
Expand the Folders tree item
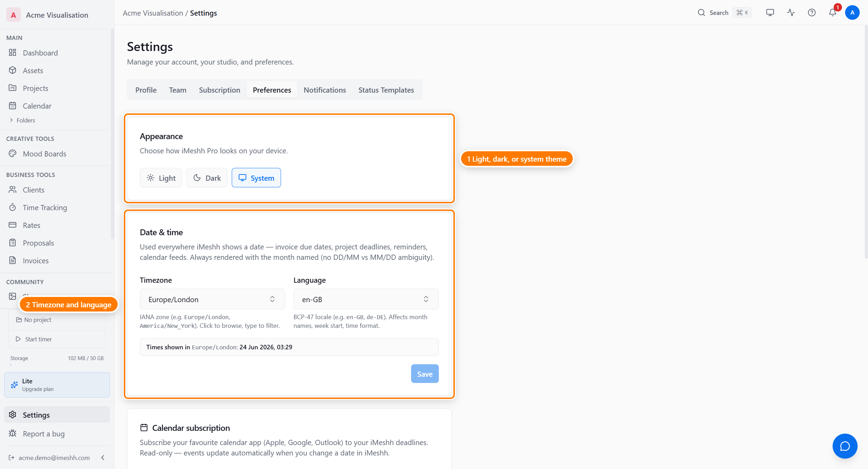[x=22, y=120]
